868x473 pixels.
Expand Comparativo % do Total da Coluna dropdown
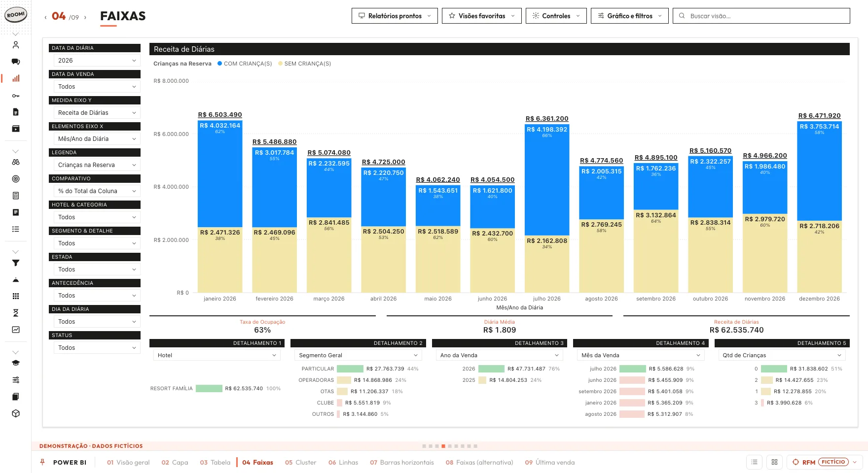click(x=97, y=191)
